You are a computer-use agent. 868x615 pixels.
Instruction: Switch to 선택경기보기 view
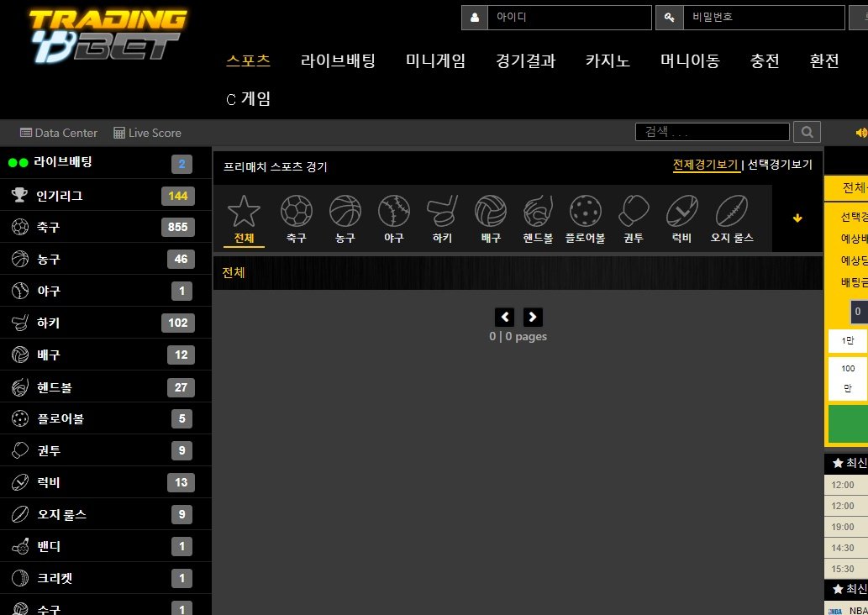pyautogui.click(x=780, y=165)
